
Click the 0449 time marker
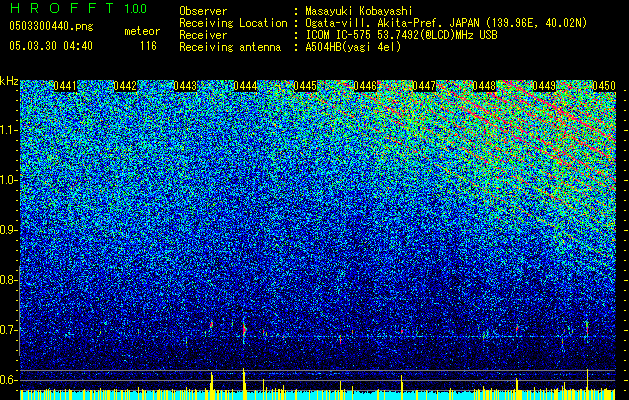point(544,86)
